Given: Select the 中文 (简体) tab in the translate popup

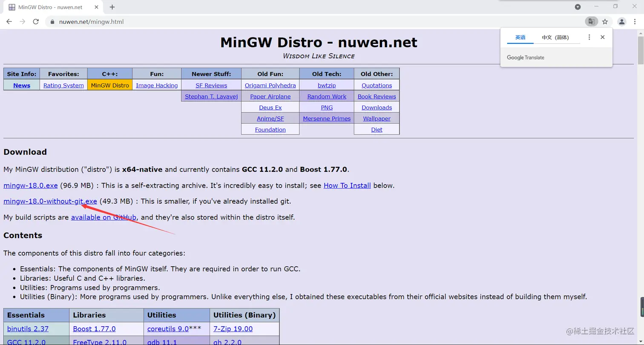Looking at the screenshot, I should pyautogui.click(x=555, y=37).
